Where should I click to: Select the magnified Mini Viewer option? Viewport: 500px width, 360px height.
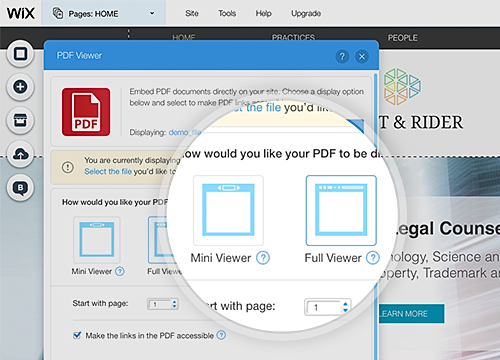point(228,210)
